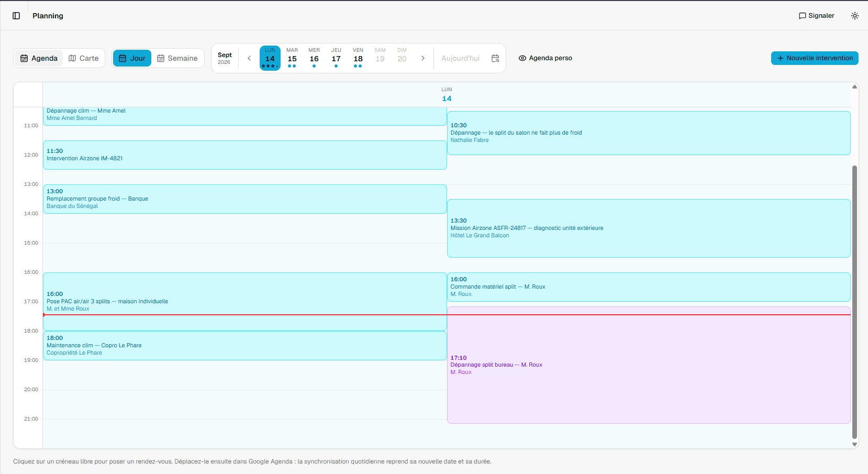Open the calendar date picker icon

(495, 58)
